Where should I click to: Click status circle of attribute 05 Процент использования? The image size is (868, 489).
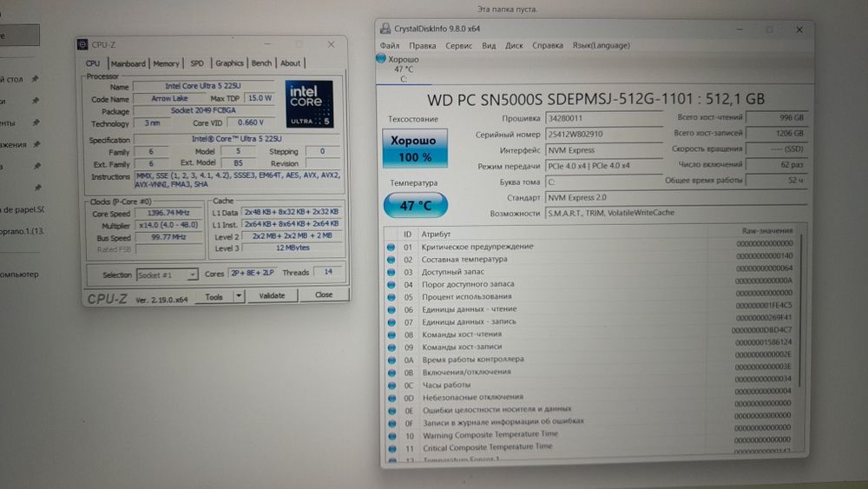click(391, 297)
